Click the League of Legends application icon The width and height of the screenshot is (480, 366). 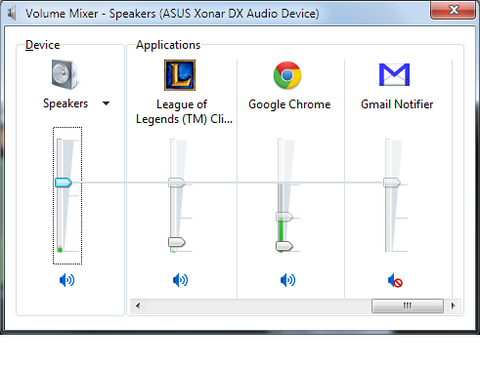180,75
